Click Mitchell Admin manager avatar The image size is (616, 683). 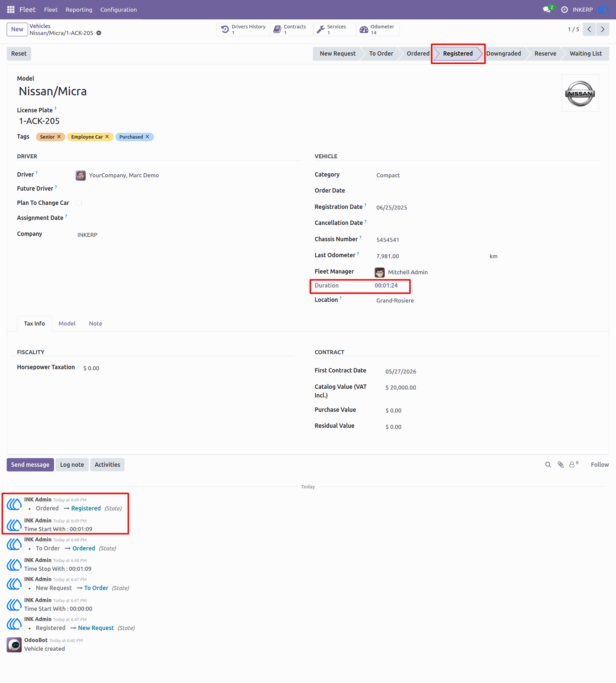pyautogui.click(x=380, y=272)
